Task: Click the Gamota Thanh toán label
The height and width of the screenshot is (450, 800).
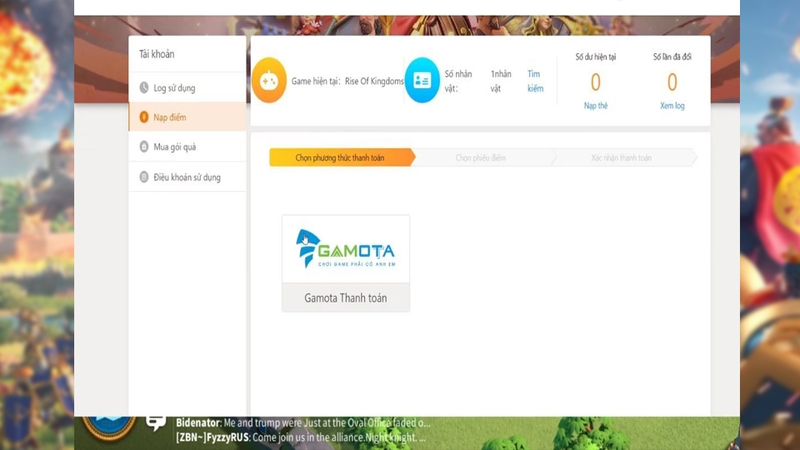Action: click(x=346, y=298)
